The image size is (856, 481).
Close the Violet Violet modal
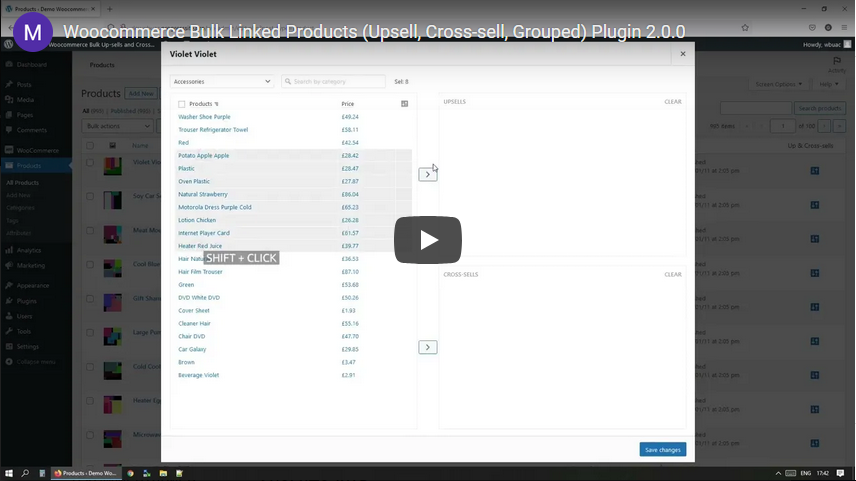[x=682, y=54]
